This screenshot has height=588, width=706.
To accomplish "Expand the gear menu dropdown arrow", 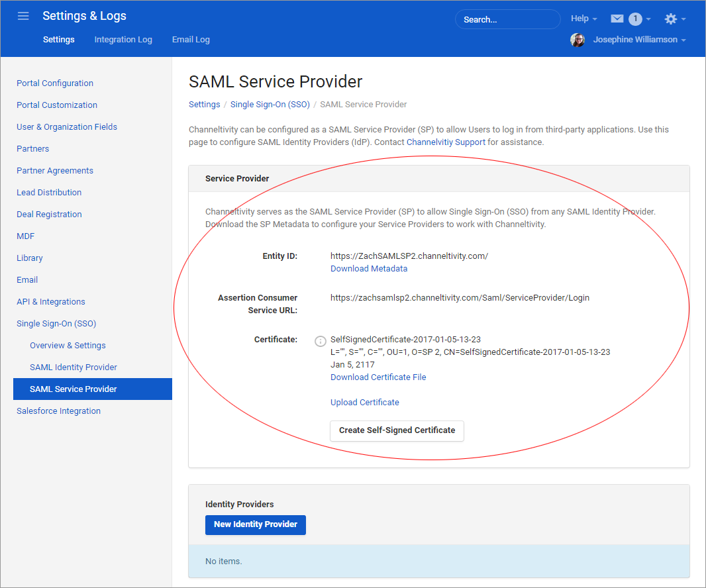I will [683, 19].
